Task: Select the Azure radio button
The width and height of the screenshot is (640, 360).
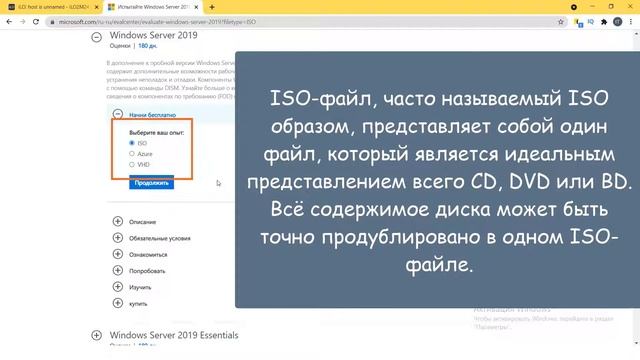Action: tap(132, 153)
